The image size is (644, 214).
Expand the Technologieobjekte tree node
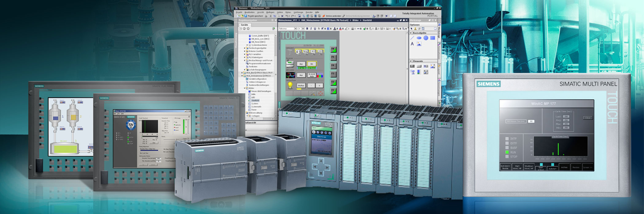pyautogui.click(x=245, y=48)
